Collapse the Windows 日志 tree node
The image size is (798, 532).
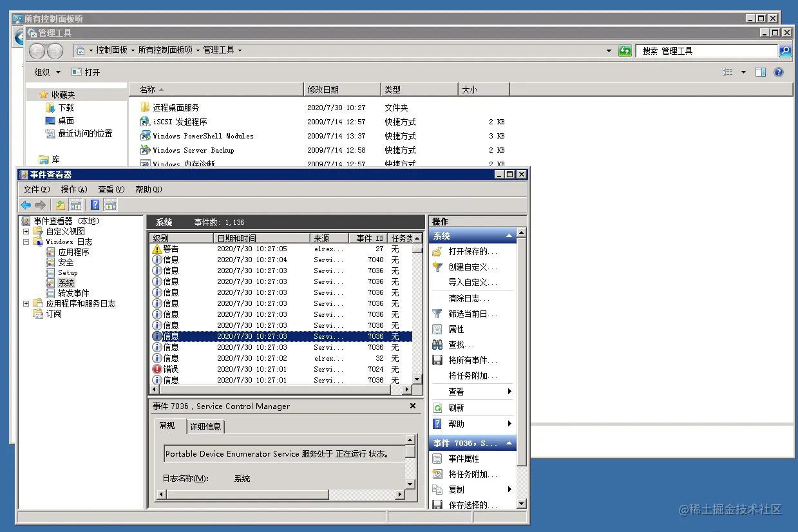(x=26, y=242)
